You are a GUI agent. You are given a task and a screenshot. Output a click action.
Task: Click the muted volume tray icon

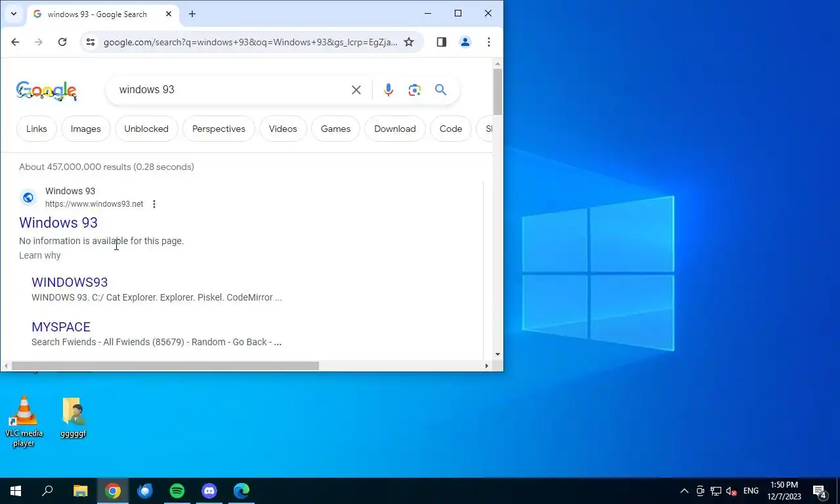pyautogui.click(x=732, y=491)
